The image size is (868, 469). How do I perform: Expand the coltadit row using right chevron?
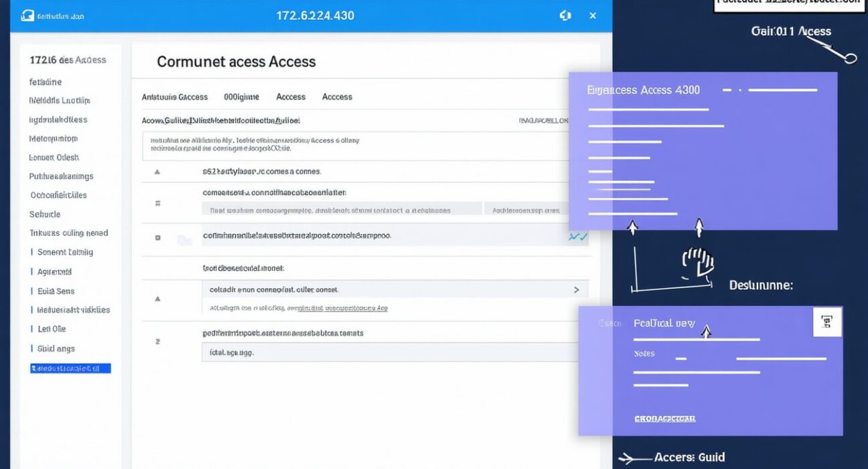pyautogui.click(x=576, y=290)
